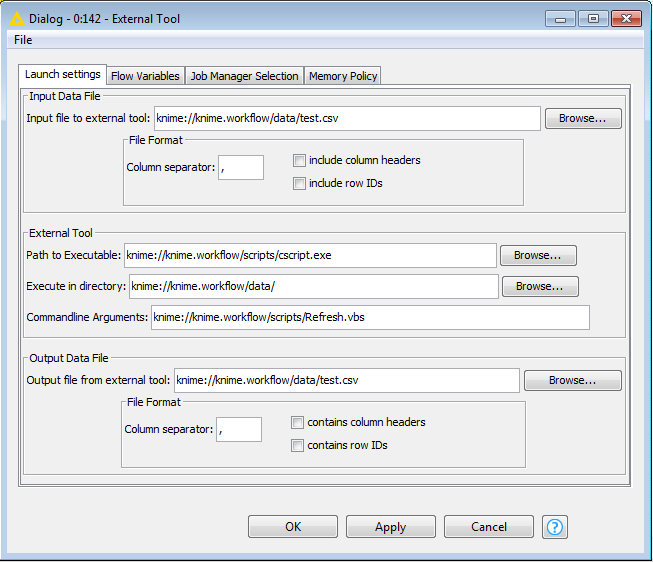Toggle the include row IDs checkbox
Screen dimensions: 653x562
299,183
